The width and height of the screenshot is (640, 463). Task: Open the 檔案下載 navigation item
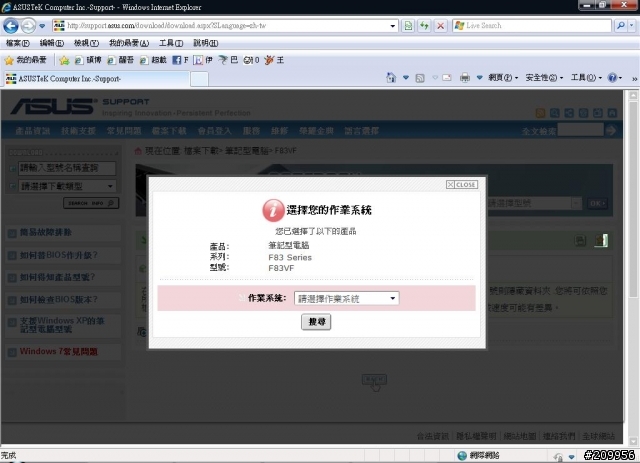pyautogui.click(x=169, y=131)
